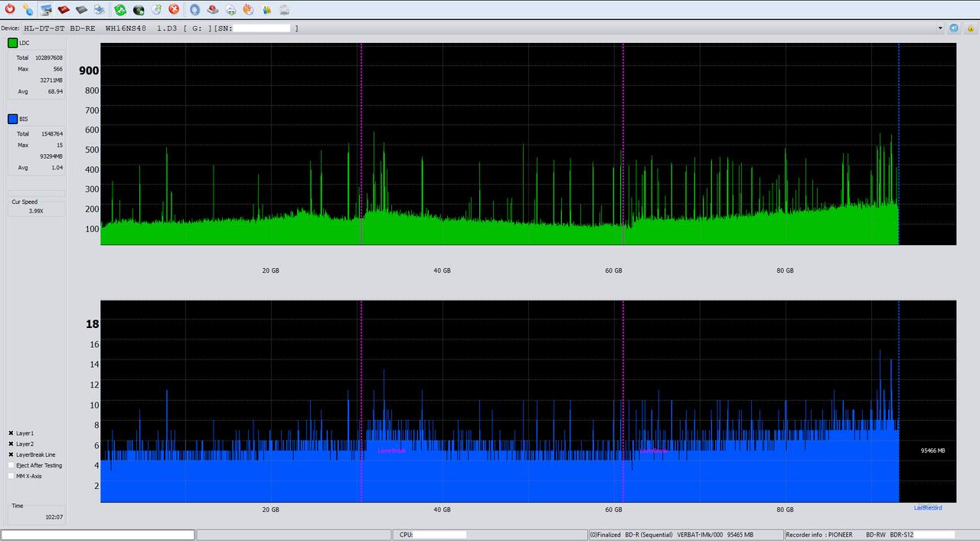The image size is (980, 541).
Task: Toggle the Layer1 checkbox
Action: point(11,433)
